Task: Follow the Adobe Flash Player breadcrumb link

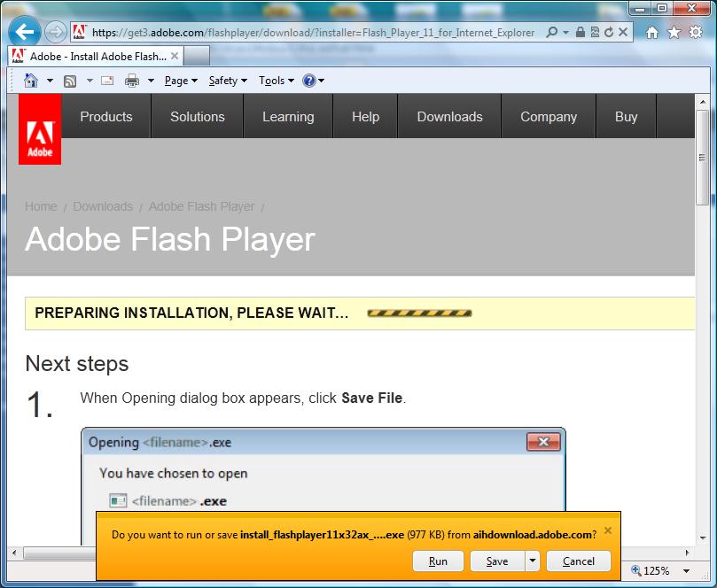Action: (x=201, y=206)
